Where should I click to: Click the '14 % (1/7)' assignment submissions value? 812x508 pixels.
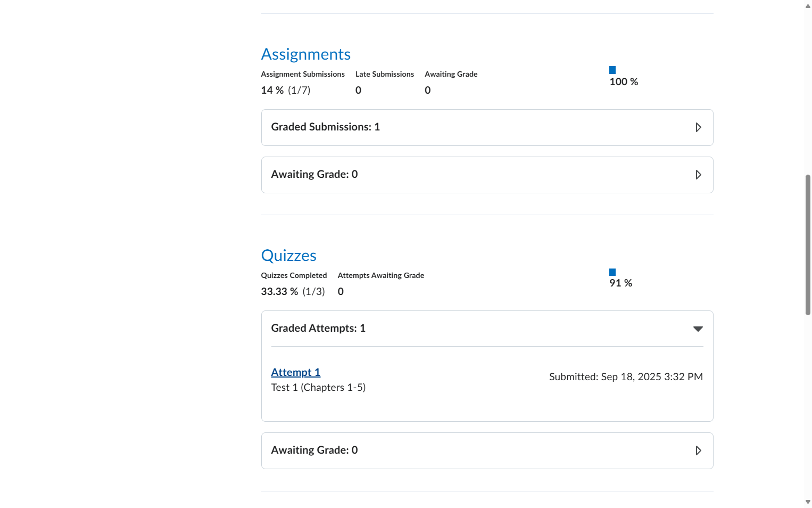coord(286,91)
